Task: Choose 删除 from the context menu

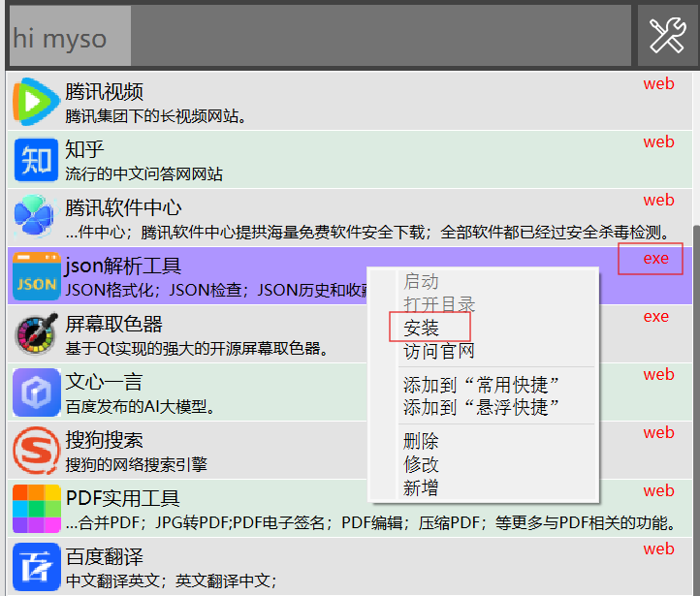Action: (421, 442)
